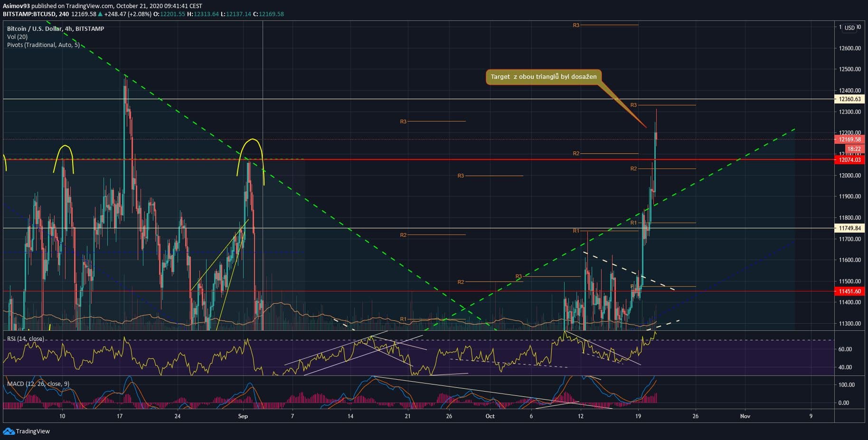Select the Vol (20) indicator label
Viewport: 868px width, 440px height.
[17, 37]
